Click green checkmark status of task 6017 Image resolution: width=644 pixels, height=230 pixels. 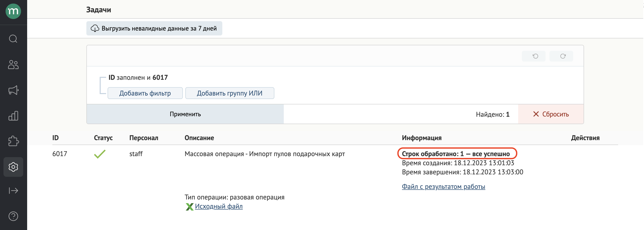pos(100,154)
